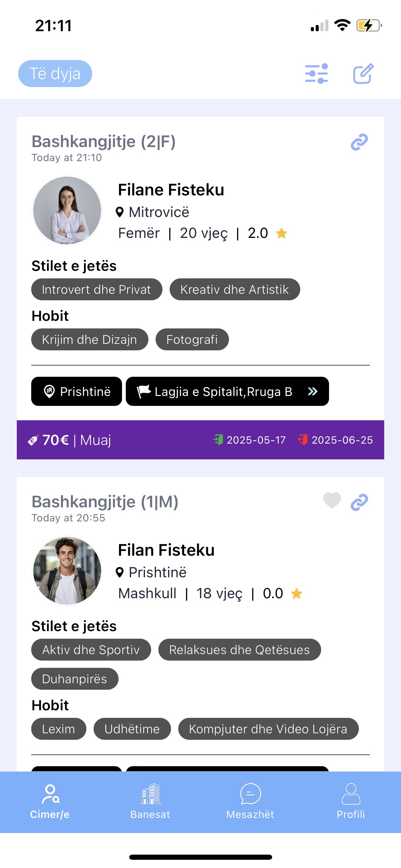Tap the compose new post icon
The height and width of the screenshot is (868, 401).
point(363,73)
